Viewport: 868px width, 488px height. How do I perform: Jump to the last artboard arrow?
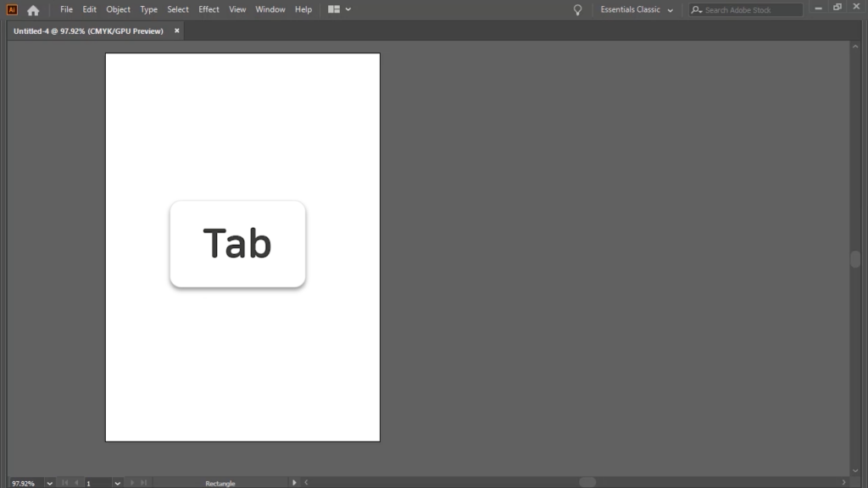(x=143, y=483)
